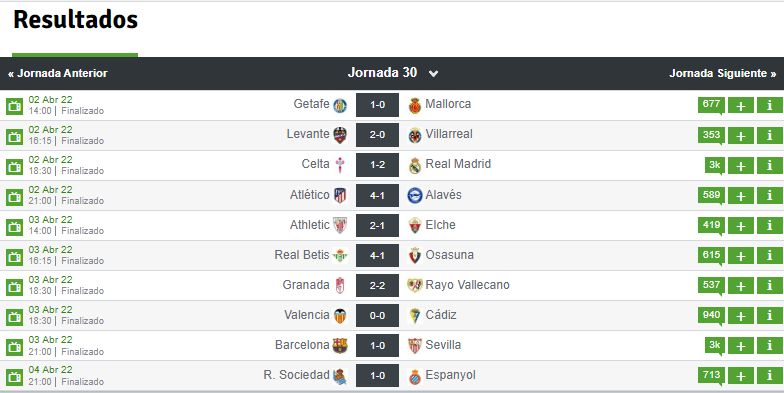784x393 pixels.
Task: Click the Rayo Vallecano team name
Action: pyautogui.click(x=468, y=285)
